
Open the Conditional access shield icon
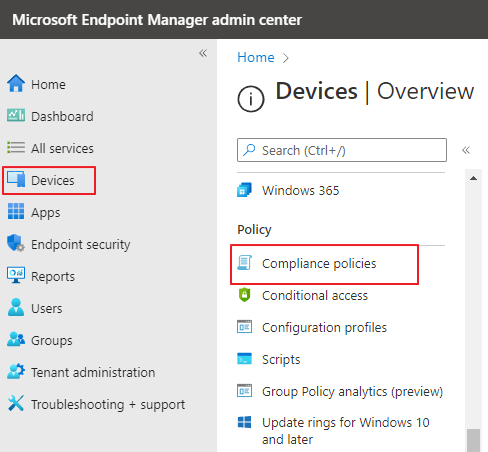coord(244,295)
